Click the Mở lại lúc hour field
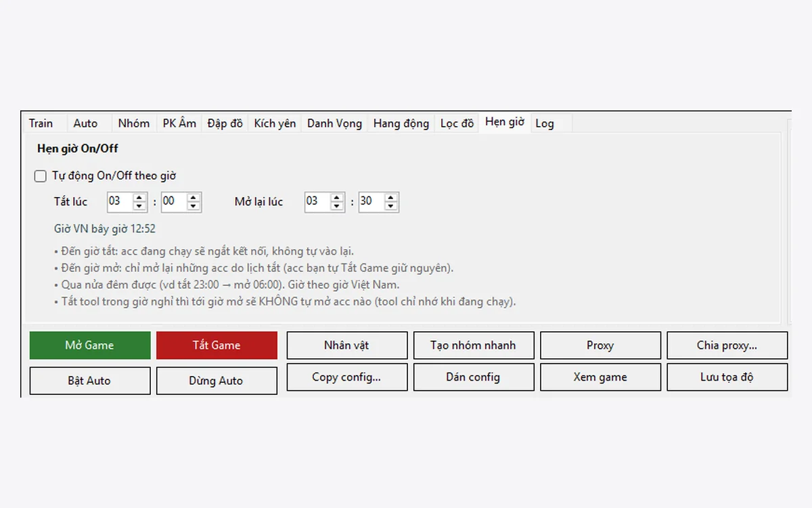Image resolution: width=812 pixels, height=508 pixels. pos(317,201)
